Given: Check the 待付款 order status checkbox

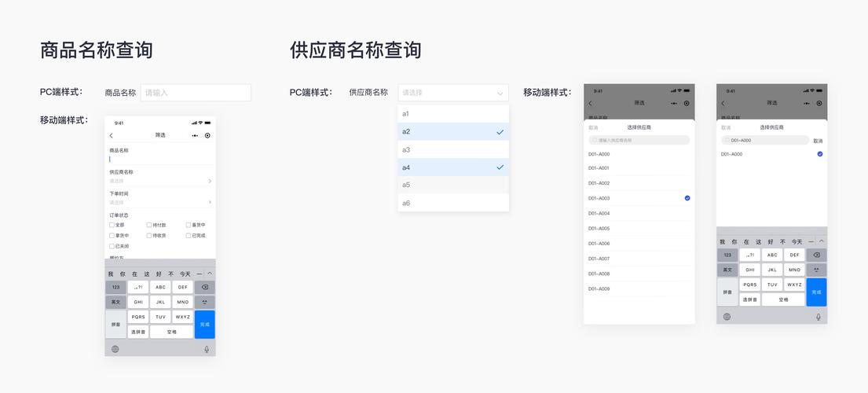Looking at the screenshot, I should [149, 225].
